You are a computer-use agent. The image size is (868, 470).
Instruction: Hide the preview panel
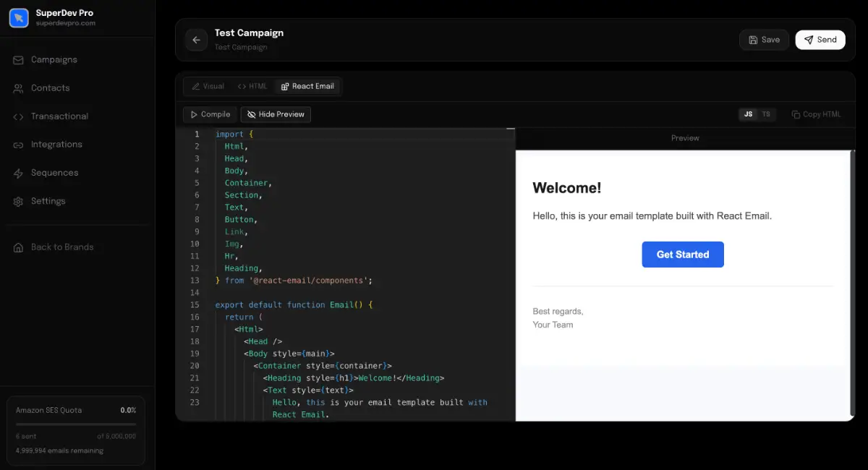(x=276, y=114)
